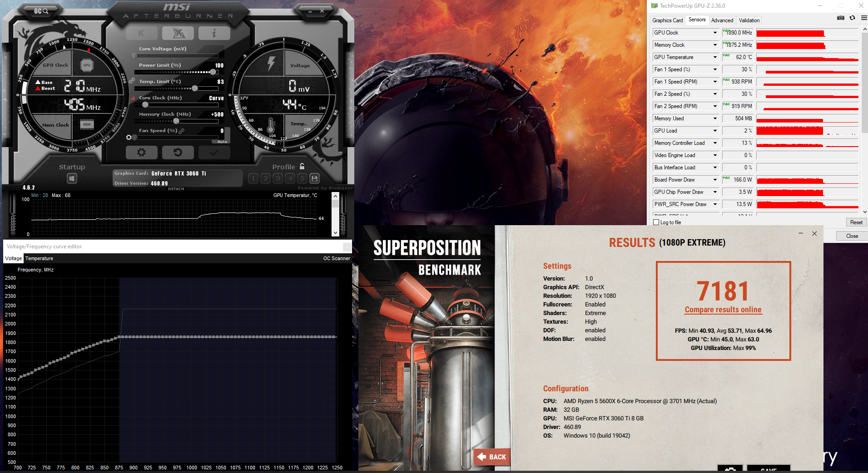Toggle the link icon beside Temp. Limit
868x473 pixels.
pos(132,81)
